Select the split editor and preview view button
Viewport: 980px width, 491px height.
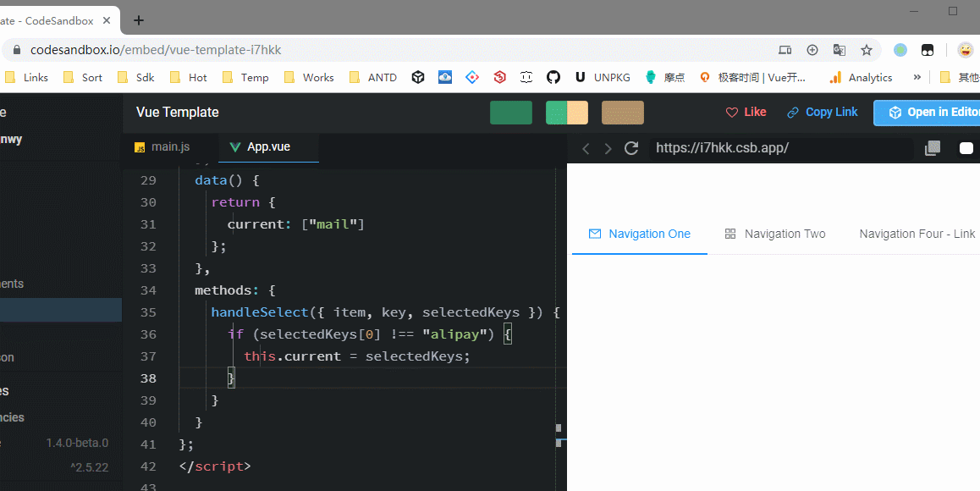(567, 113)
